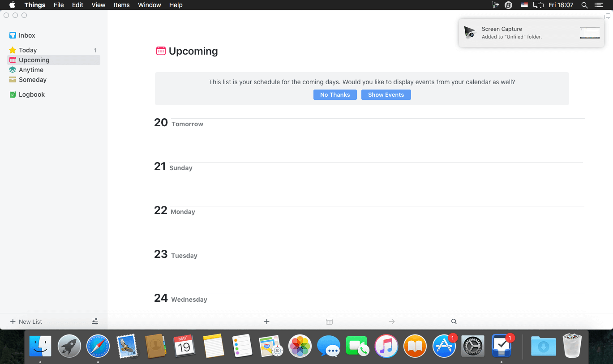The image size is (613, 364).
Task: Create a New List from sidebar
Action: pos(26,321)
